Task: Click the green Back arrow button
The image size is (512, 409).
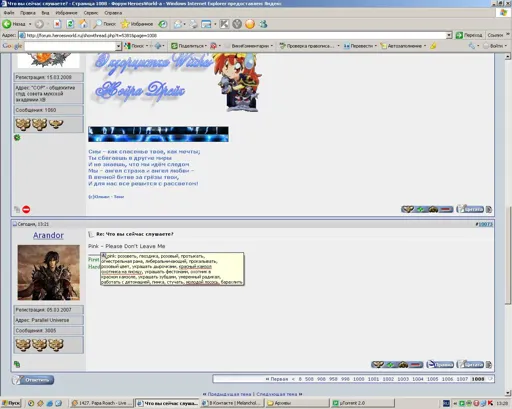Action: (7, 24)
